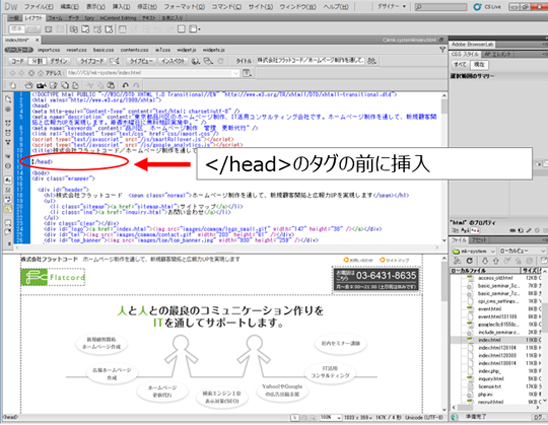Click the Spry Menu Bar icon
Viewport: 548px width, 425px height.
point(74,29)
